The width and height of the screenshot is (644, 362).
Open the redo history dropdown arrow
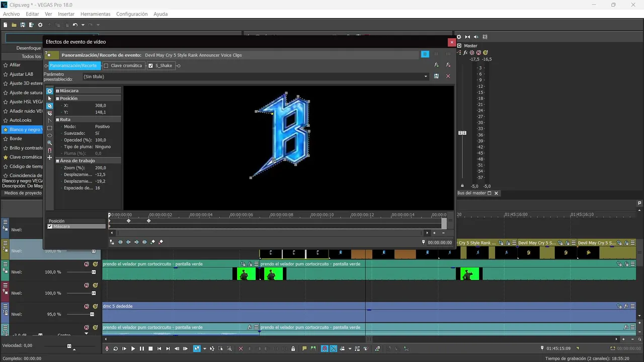(98, 25)
